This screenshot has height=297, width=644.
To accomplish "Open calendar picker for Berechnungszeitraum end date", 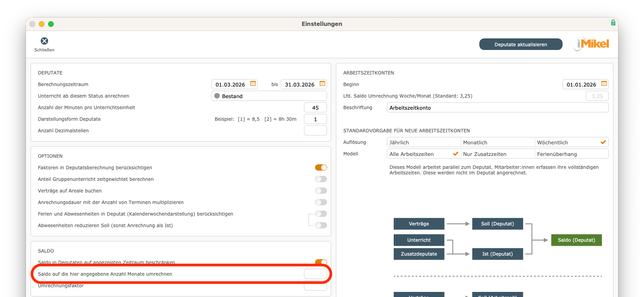I will [x=322, y=84].
